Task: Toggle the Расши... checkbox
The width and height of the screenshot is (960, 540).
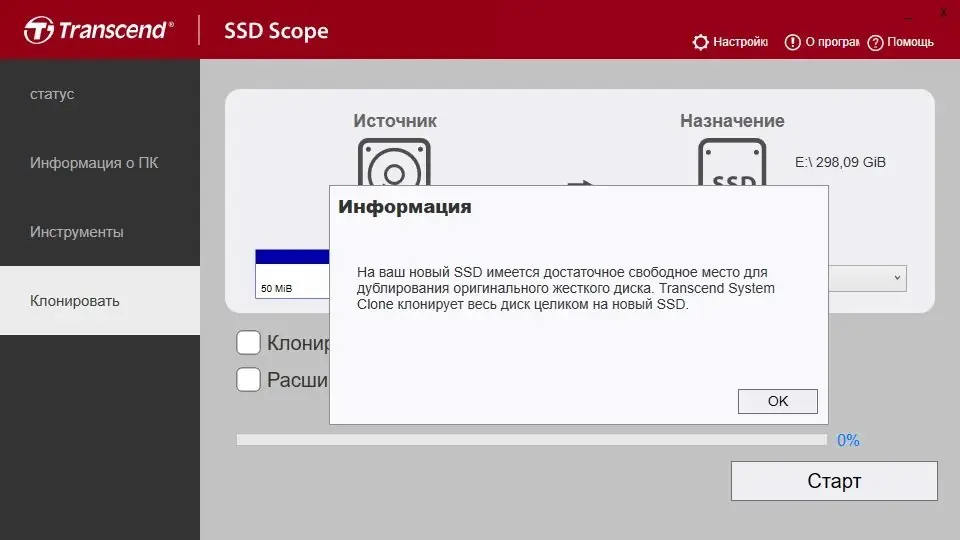Action: (249, 380)
